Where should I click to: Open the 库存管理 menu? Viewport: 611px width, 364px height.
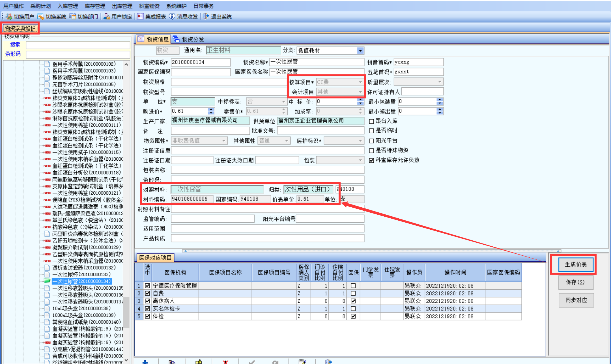point(95,6)
